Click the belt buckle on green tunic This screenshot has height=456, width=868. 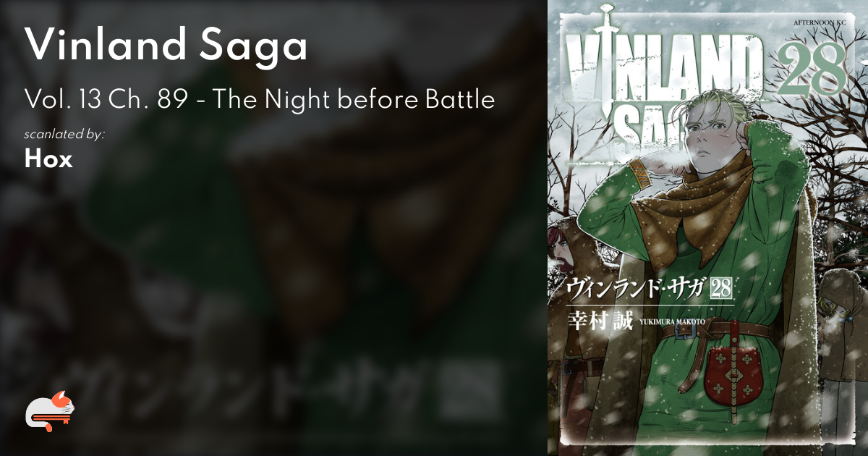pyautogui.click(x=687, y=332)
